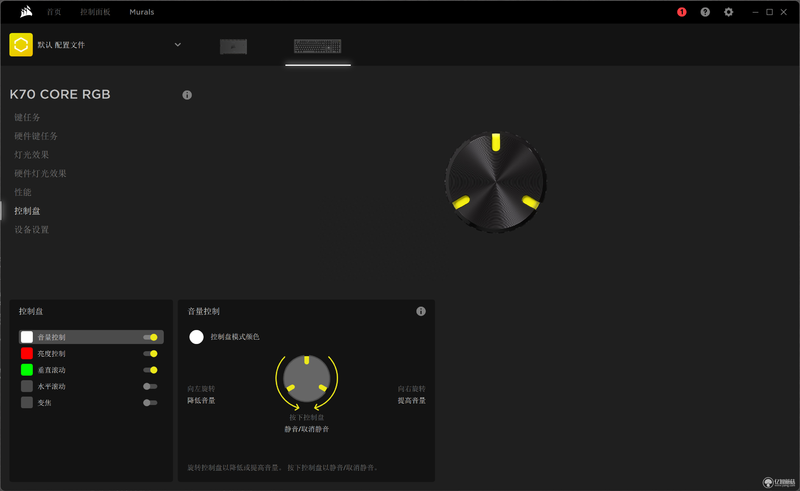800x491 pixels.
Task: Select 控制盘 in the sidebar
Action: click(27, 211)
